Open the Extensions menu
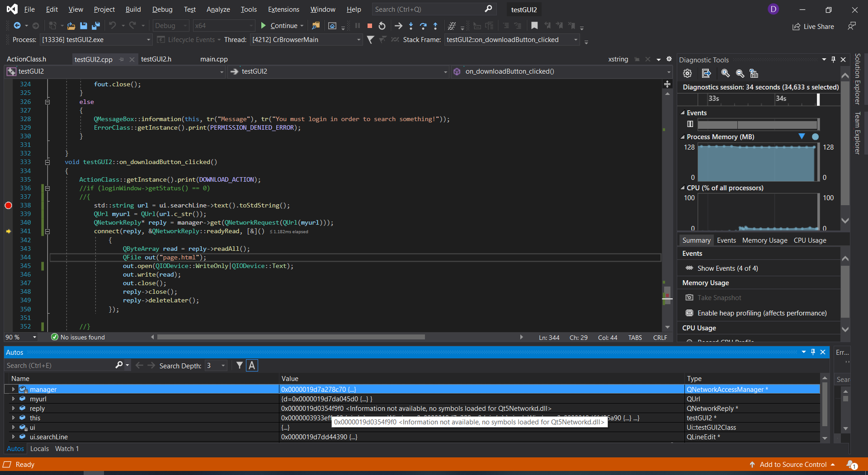 [283, 9]
